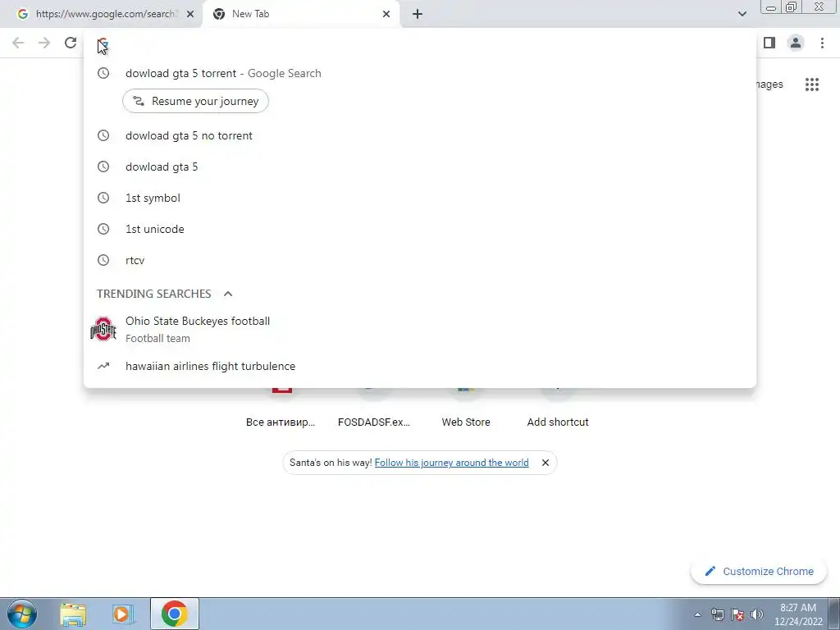This screenshot has height=630, width=840.
Task: Select the New Tab tab
Action: pos(300,14)
